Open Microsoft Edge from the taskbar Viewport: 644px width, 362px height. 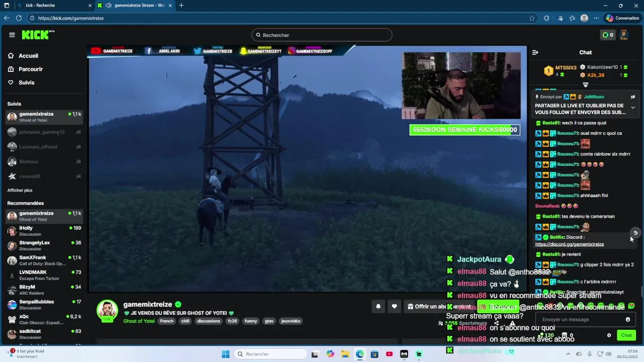tap(360, 354)
